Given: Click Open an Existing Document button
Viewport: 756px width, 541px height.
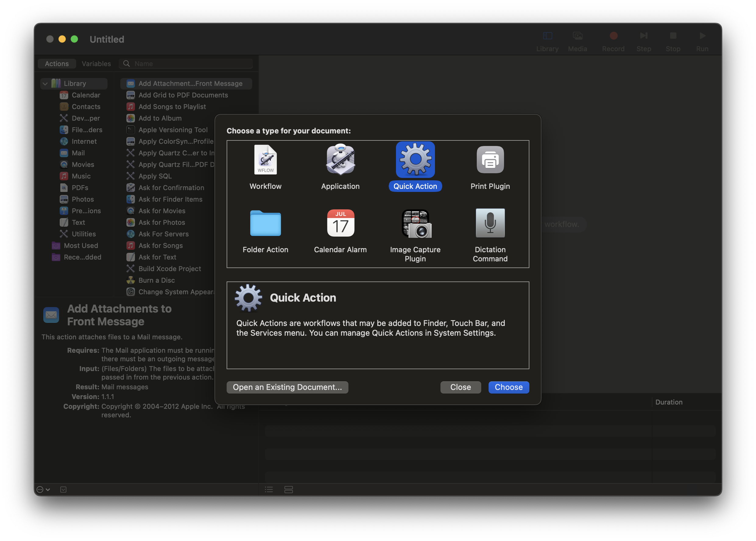Looking at the screenshot, I should (x=287, y=387).
